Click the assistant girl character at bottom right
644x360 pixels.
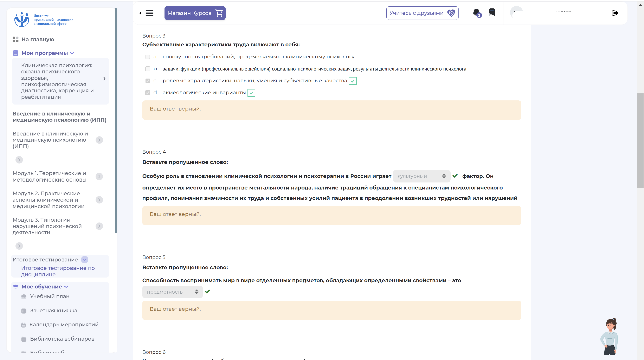pos(610,336)
